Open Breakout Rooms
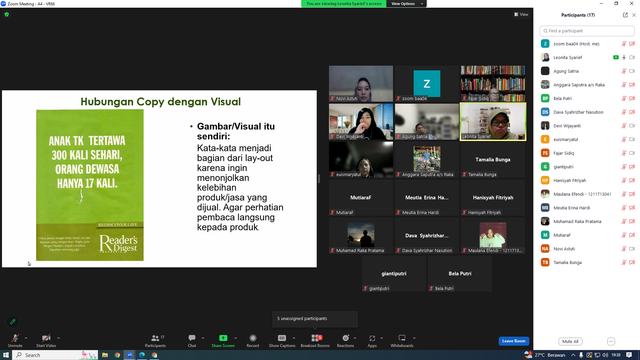 coord(315,340)
